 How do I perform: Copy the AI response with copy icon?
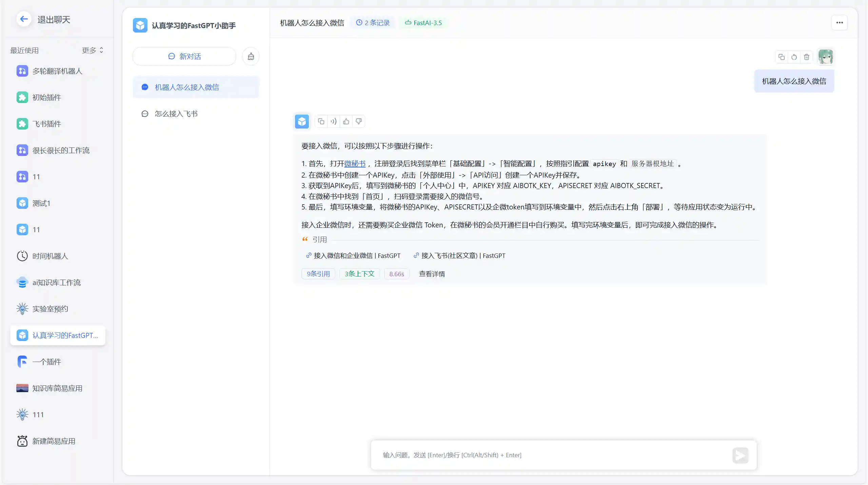click(321, 121)
